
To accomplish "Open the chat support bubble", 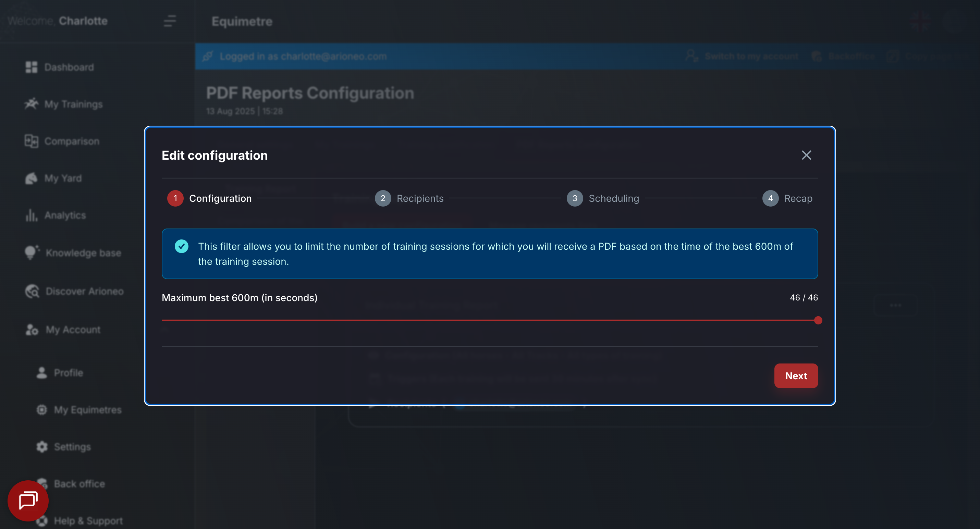I will 28,501.
